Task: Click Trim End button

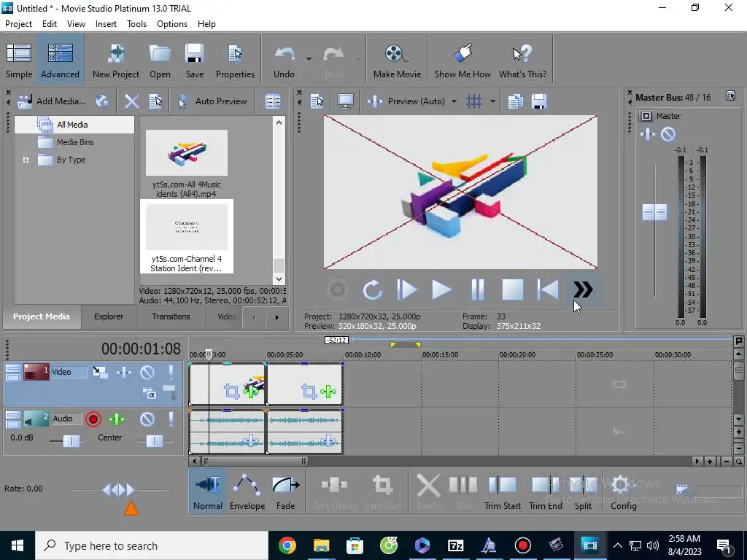Action: 546,491
